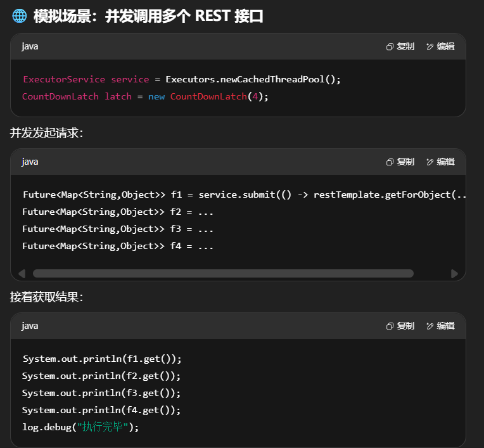
Task: Select the java label above println code
Action: point(30,326)
